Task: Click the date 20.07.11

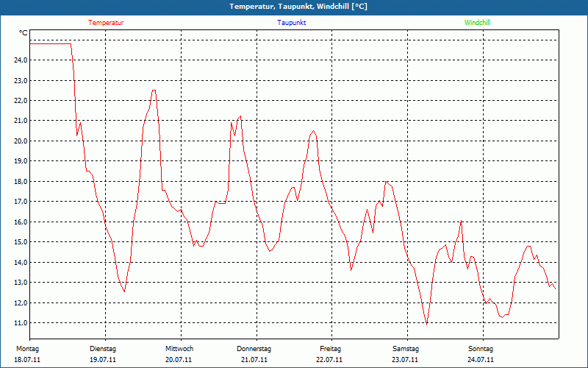Action: [179, 360]
